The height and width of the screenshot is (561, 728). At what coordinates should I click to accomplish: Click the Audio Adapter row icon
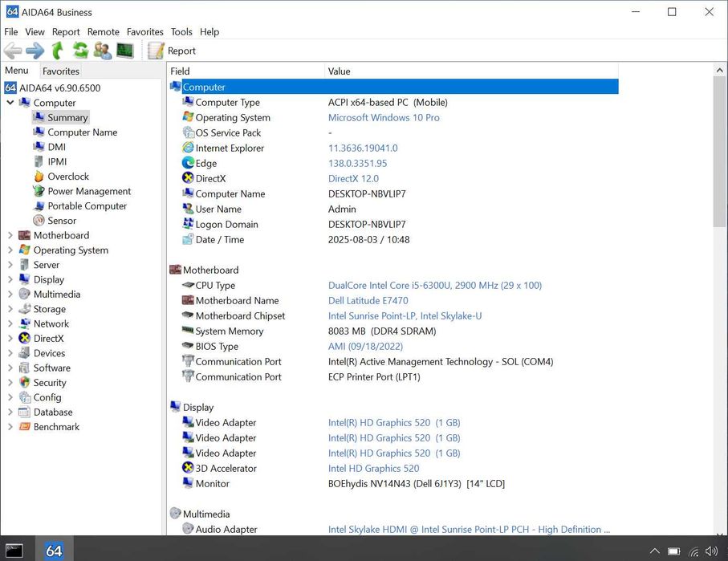[x=188, y=528]
